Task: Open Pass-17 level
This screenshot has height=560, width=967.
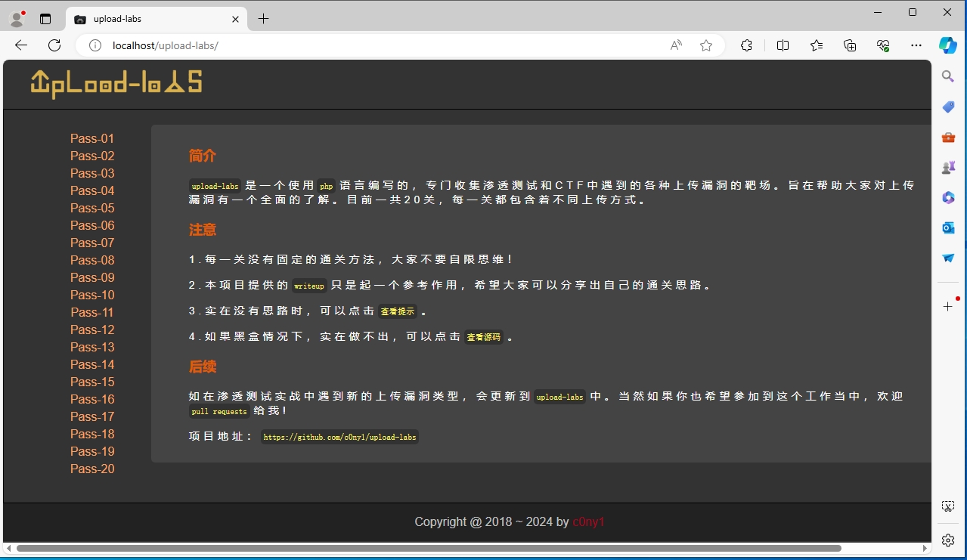Action: 92,416
